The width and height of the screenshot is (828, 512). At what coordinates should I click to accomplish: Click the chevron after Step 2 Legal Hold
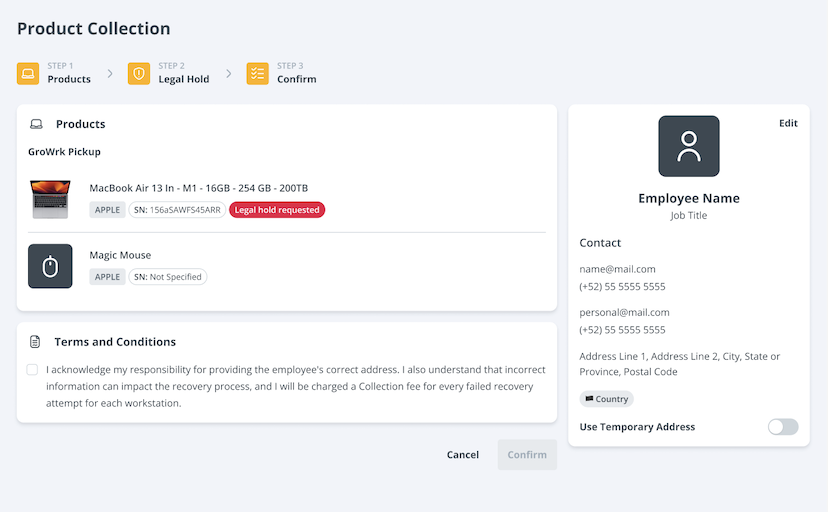[x=228, y=73]
